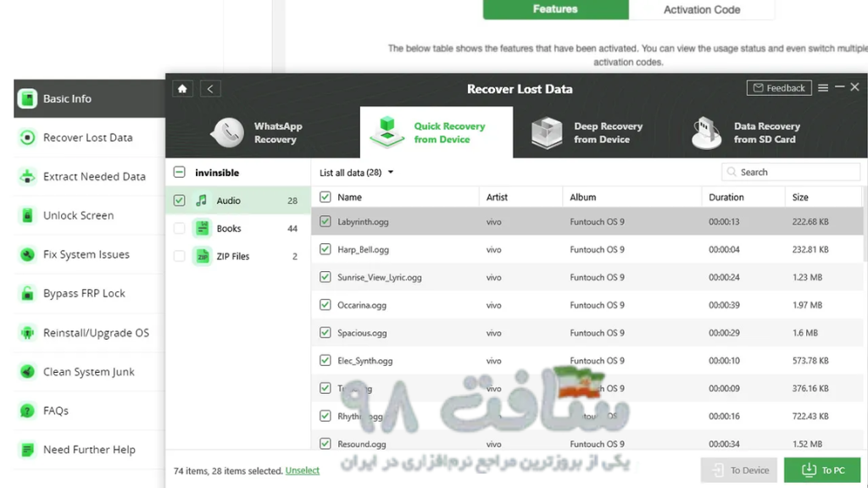This screenshot has height=488, width=868.
Task: Open the List all data (28) dropdown
Action: point(357,173)
